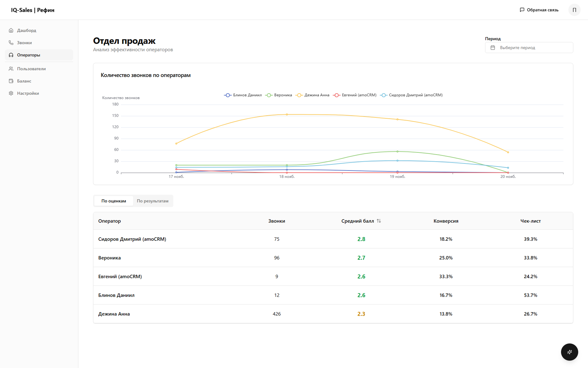Open the Сидоров Дмитрий (amoCRM) table row
Viewport: 588px width, 368px height.
click(x=132, y=239)
